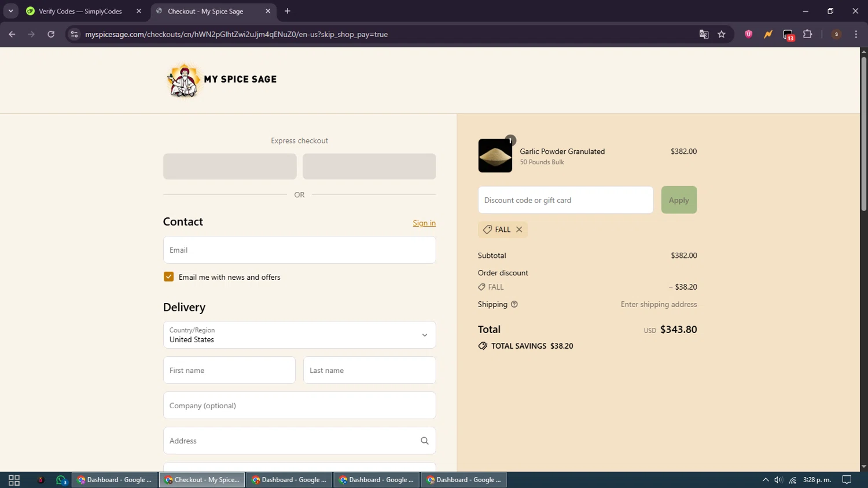Viewport: 868px width, 488px height.
Task: Click the Garlic Powder Granulated product name
Action: click(x=562, y=151)
